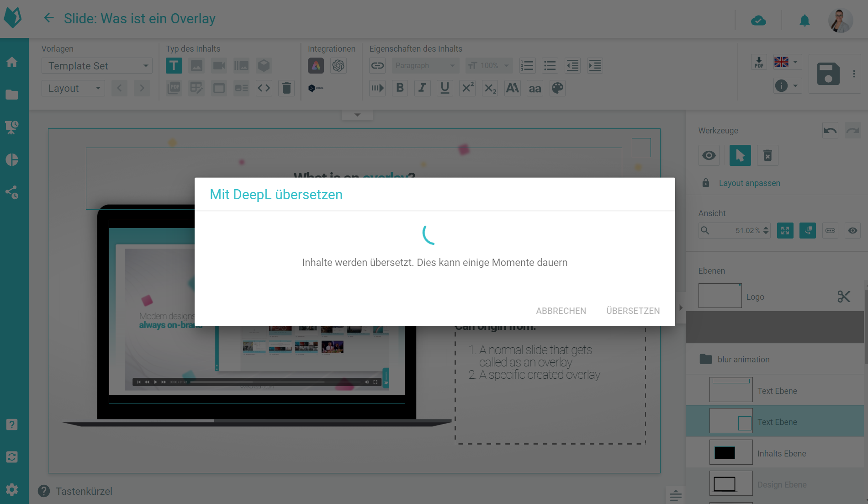Open the more options three-dot menu

(x=854, y=74)
